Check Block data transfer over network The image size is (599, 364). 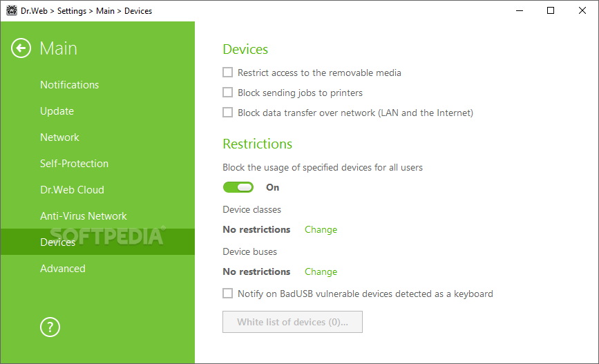point(228,113)
